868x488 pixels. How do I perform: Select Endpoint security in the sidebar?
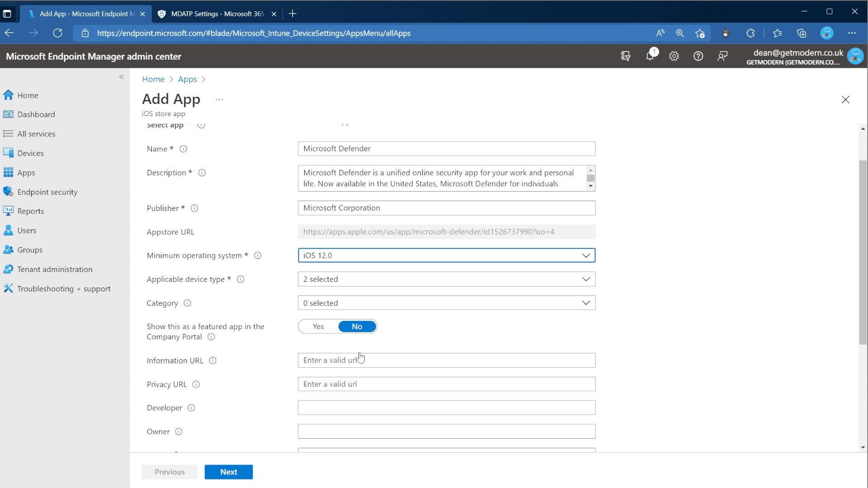47,192
